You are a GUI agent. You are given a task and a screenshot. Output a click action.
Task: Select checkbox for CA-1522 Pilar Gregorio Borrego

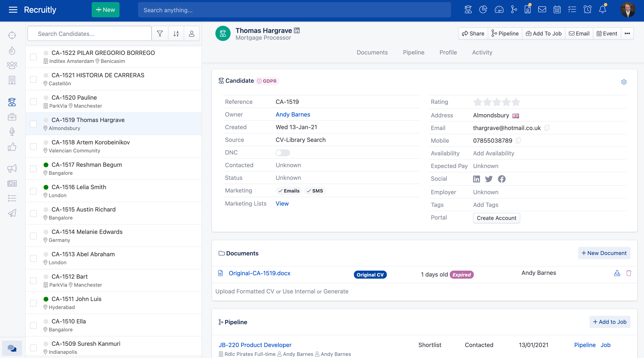pyautogui.click(x=34, y=57)
